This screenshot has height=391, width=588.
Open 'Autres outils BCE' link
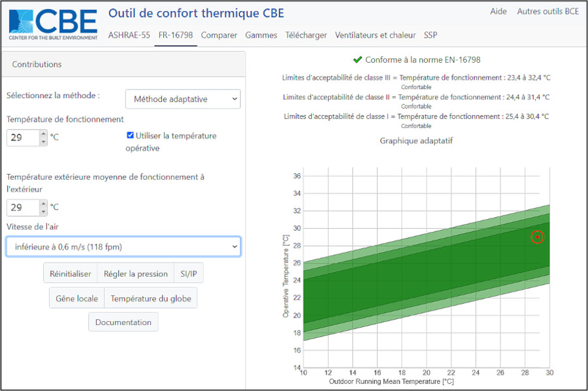coord(548,11)
